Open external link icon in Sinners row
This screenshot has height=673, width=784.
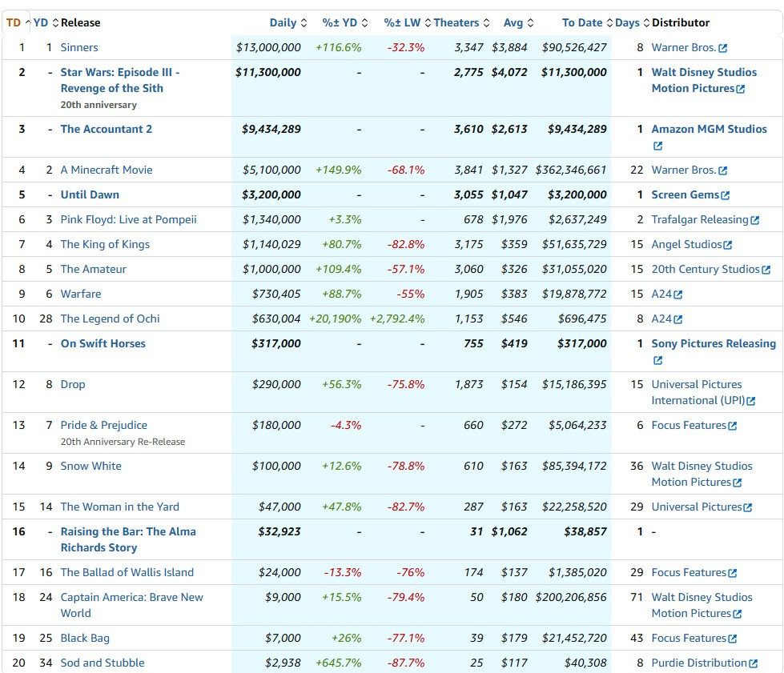[x=722, y=49]
